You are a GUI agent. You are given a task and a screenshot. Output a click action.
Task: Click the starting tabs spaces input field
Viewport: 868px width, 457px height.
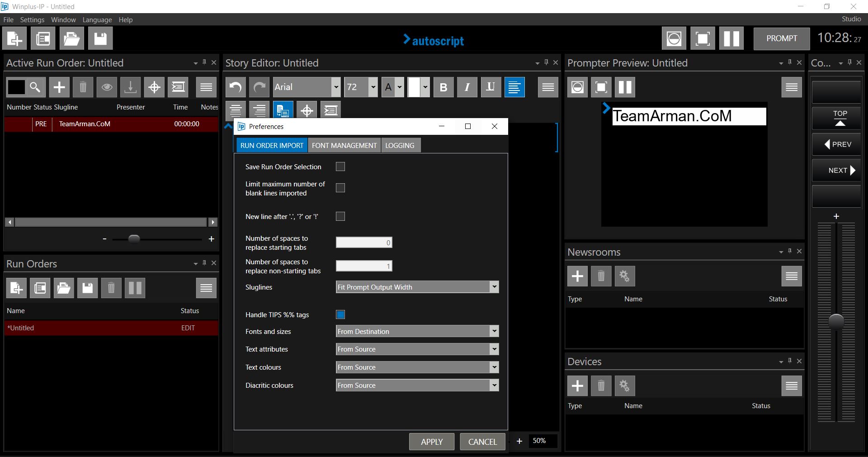point(364,243)
